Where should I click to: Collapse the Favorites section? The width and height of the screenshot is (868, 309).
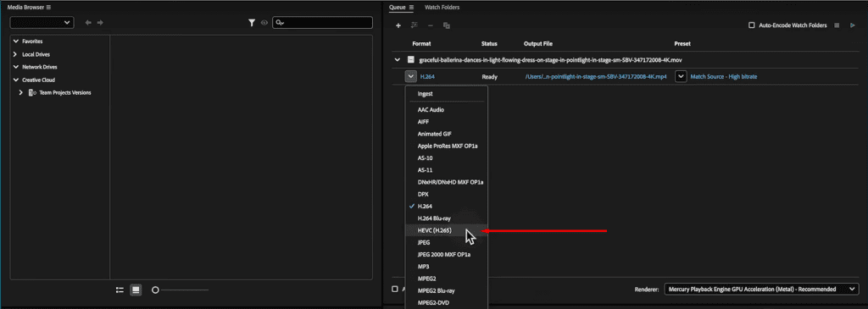tap(15, 41)
